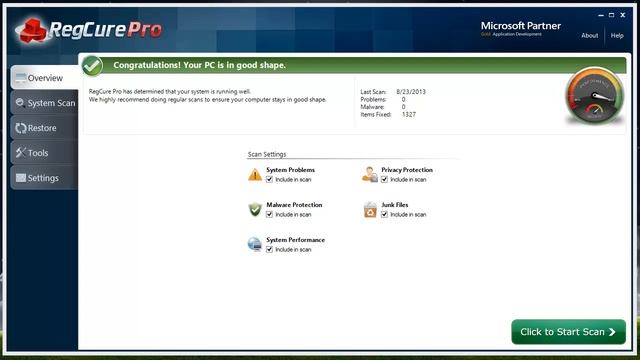Click the Items Fixed value 1327
Viewport: 640px width, 360px height.
[409, 115]
